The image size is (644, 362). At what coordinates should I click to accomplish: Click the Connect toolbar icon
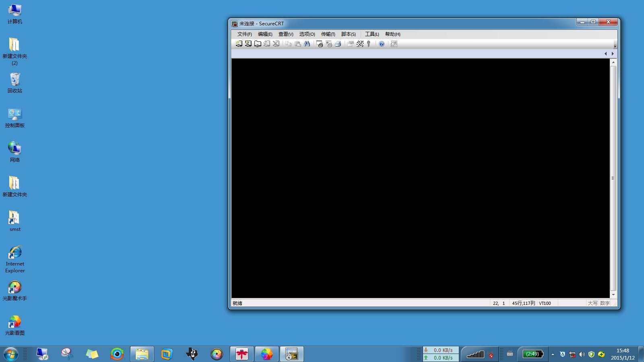coord(239,44)
